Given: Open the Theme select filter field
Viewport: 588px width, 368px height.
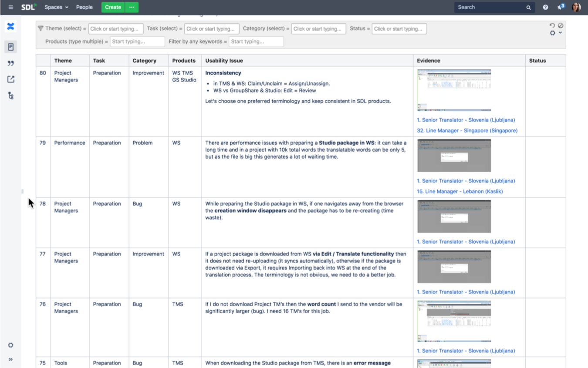Looking at the screenshot, I should 116,29.
